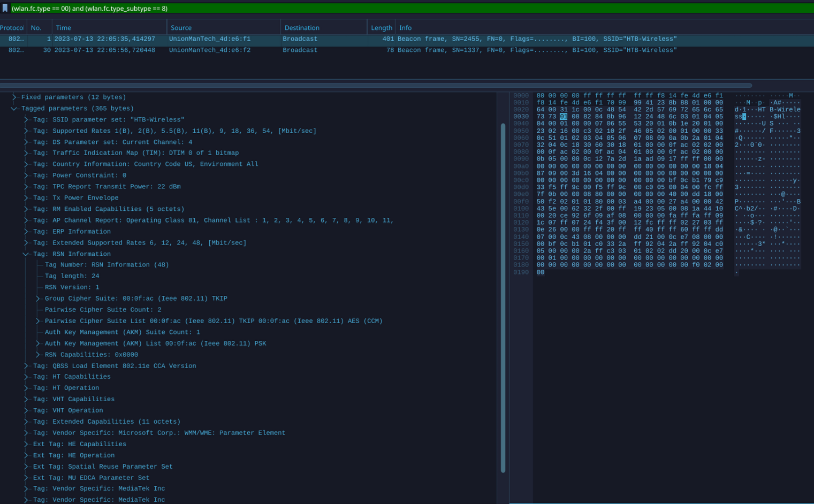Collapse the Tagged parameters tree
Image resolution: width=814 pixels, height=504 pixels.
coord(14,108)
